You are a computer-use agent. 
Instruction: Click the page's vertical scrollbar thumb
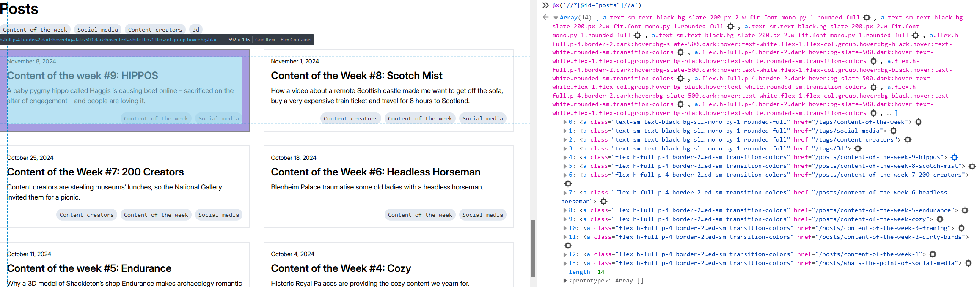[x=533, y=248]
